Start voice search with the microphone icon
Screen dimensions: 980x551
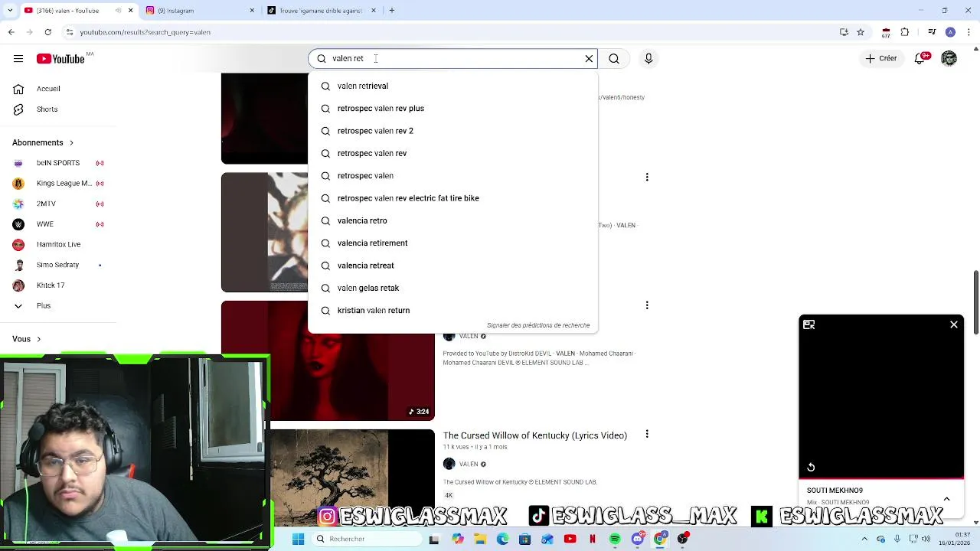[x=648, y=58]
